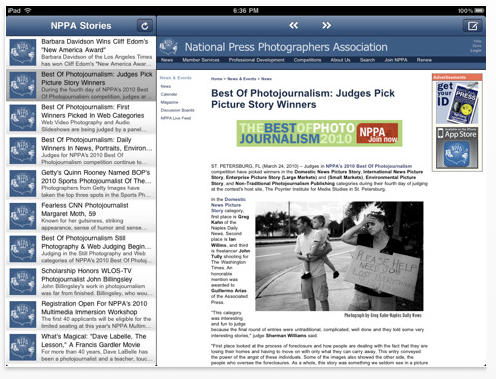This screenshot has width=496, height=379.
Task: Click Help link at top right
Action: pyautogui.click(x=478, y=41)
